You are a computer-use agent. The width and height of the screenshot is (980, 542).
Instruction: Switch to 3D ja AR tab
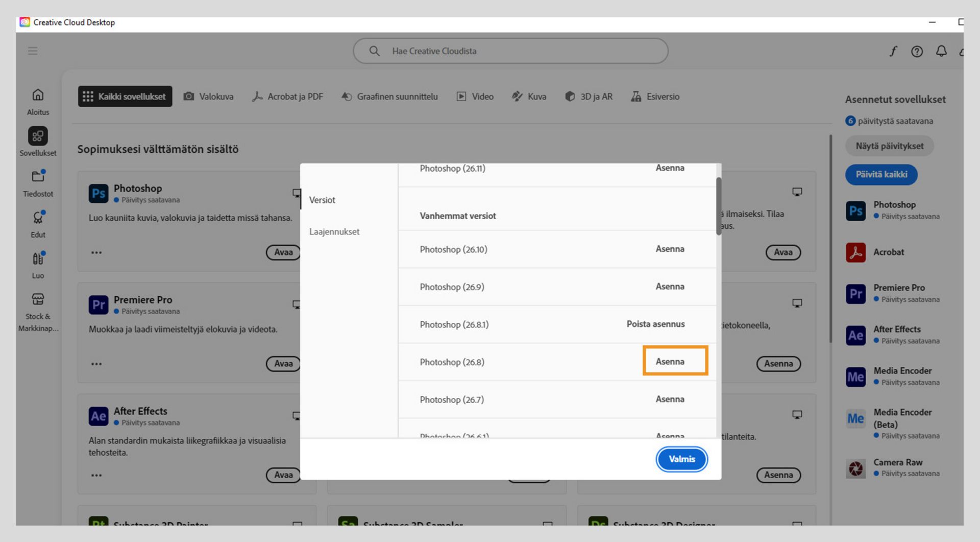pos(589,97)
